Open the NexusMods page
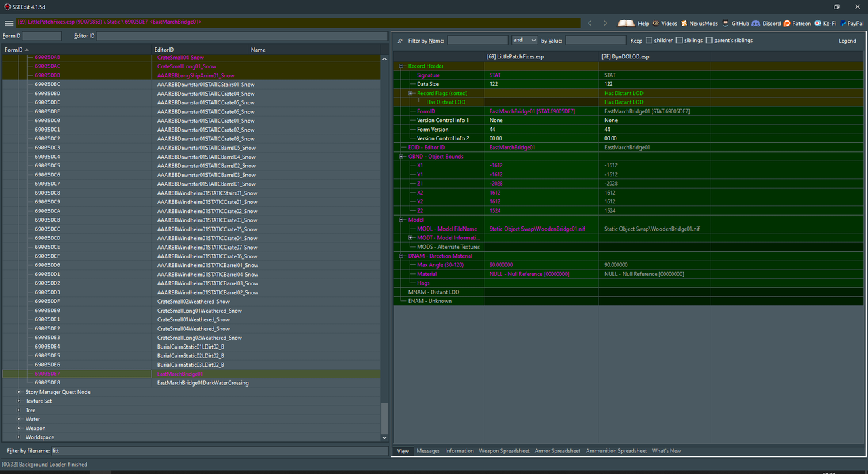The height and width of the screenshot is (474, 868). pyautogui.click(x=699, y=23)
